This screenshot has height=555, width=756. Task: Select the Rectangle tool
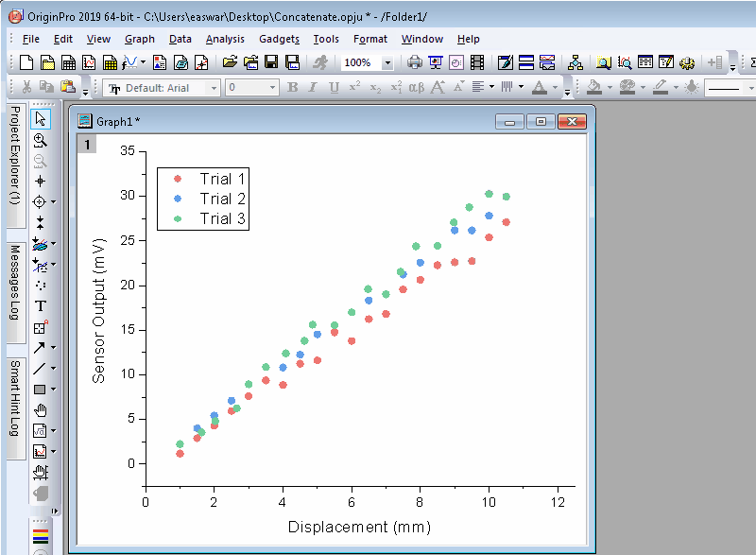(x=40, y=389)
